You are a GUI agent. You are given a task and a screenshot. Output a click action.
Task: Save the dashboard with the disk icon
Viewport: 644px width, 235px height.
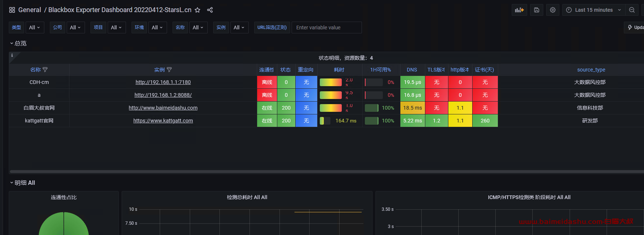click(x=536, y=10)
